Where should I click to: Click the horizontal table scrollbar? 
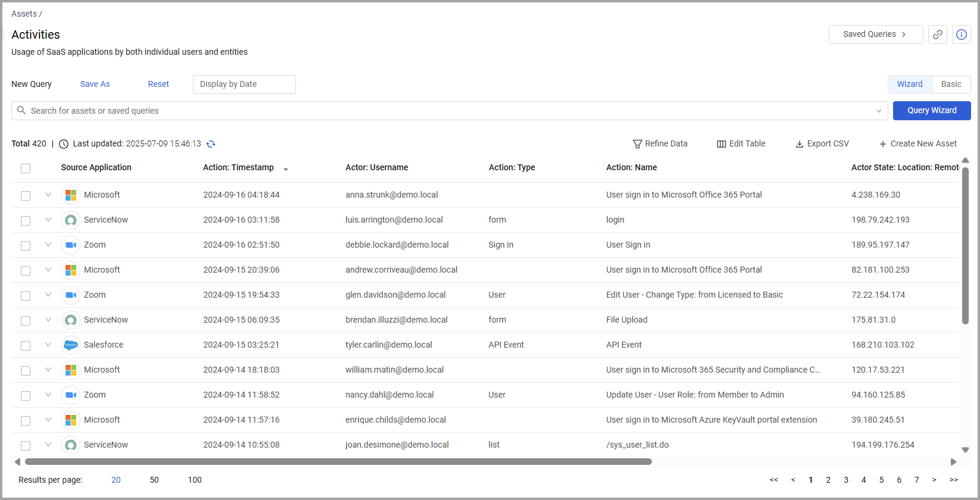pyautogui.click(x=338, y=462)
